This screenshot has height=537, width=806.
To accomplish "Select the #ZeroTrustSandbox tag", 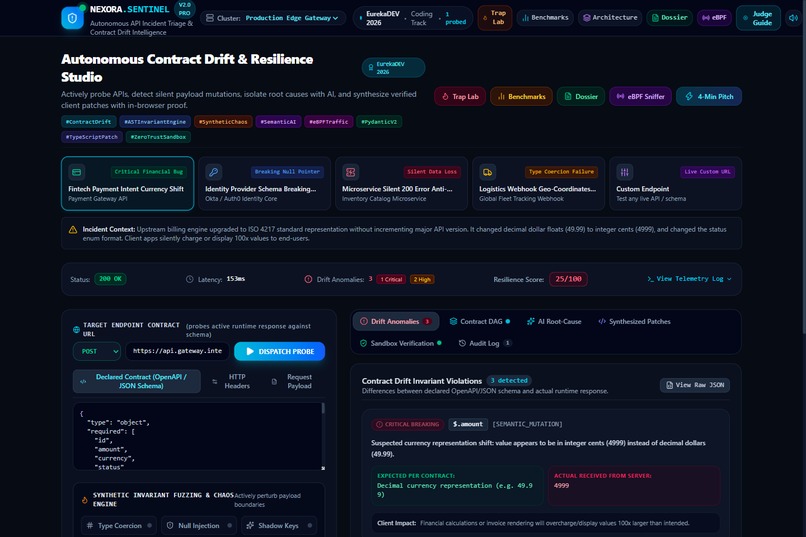I will pyautogui.click(x=158, y=137).
